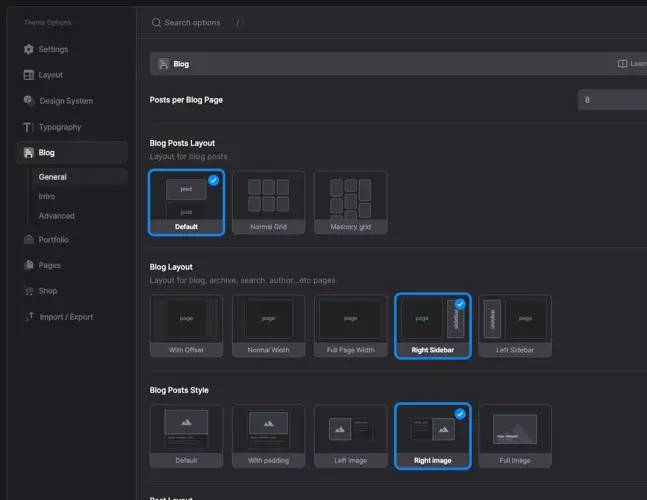Choose Full Page Width blog layout
This screenshot has width=647, height=500.
tap(350, 325)
